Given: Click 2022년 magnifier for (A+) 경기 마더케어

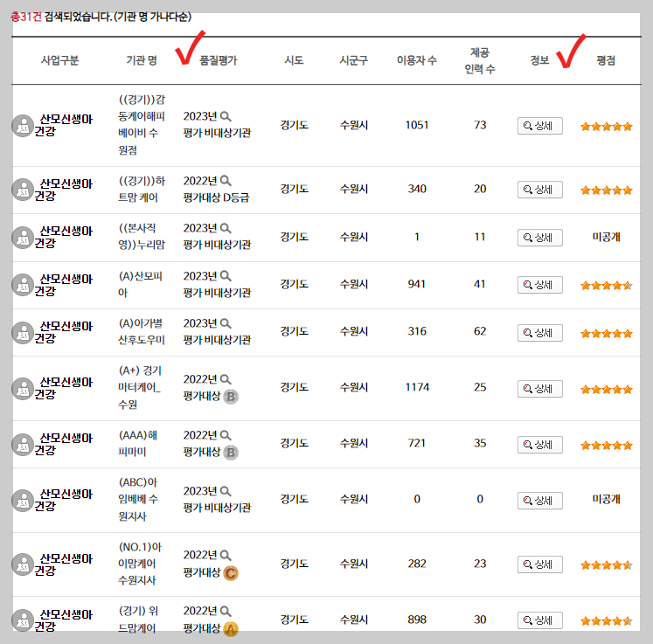Looking at the screenshot, I should [226, 379].
